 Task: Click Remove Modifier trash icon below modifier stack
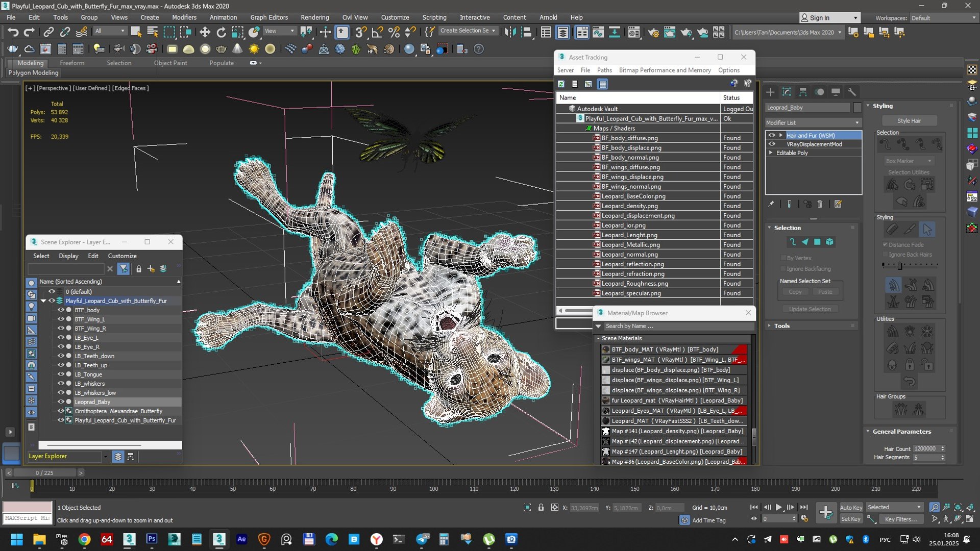click(820, 204)
